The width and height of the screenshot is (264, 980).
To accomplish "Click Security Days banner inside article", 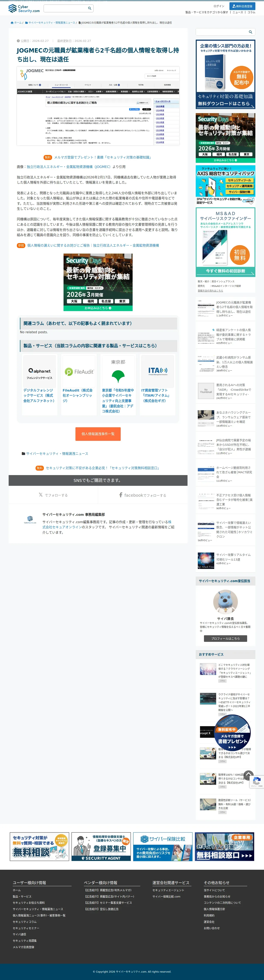I will [98, 282].
